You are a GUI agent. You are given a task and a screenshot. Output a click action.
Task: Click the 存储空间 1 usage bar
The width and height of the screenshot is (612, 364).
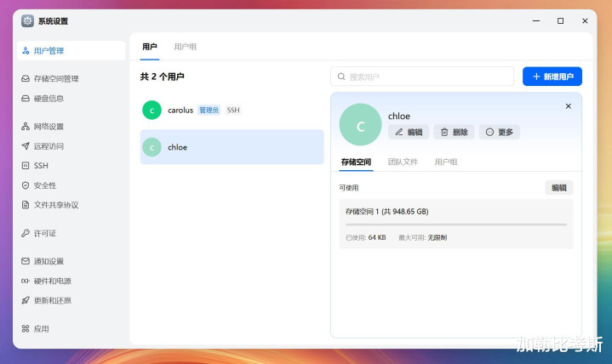[456, 225]
